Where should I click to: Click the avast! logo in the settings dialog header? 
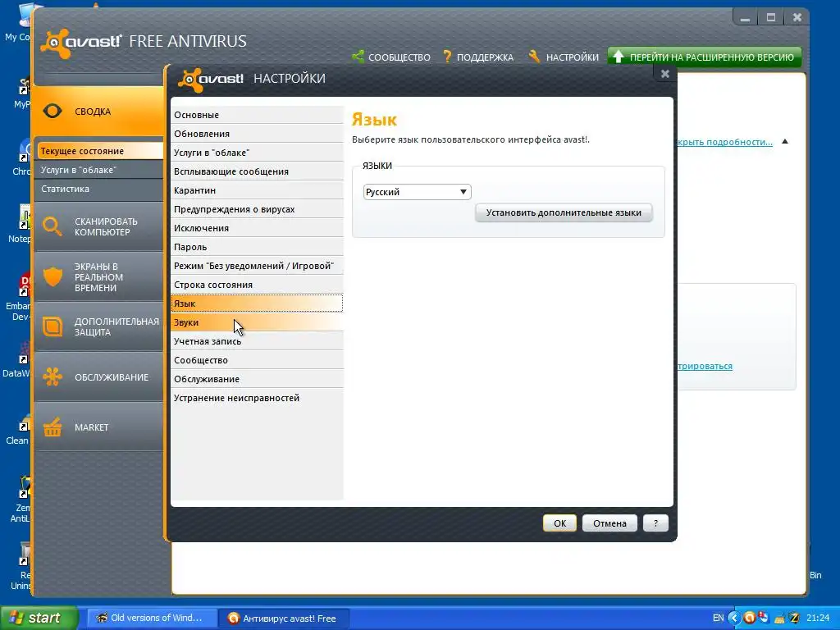(x=211, y=80)
